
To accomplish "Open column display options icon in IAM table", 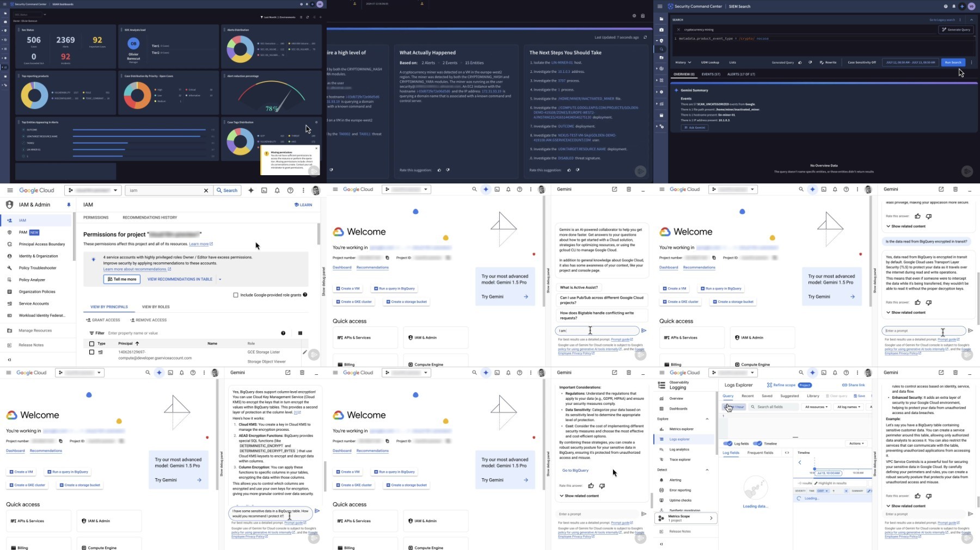I will 300,333.
